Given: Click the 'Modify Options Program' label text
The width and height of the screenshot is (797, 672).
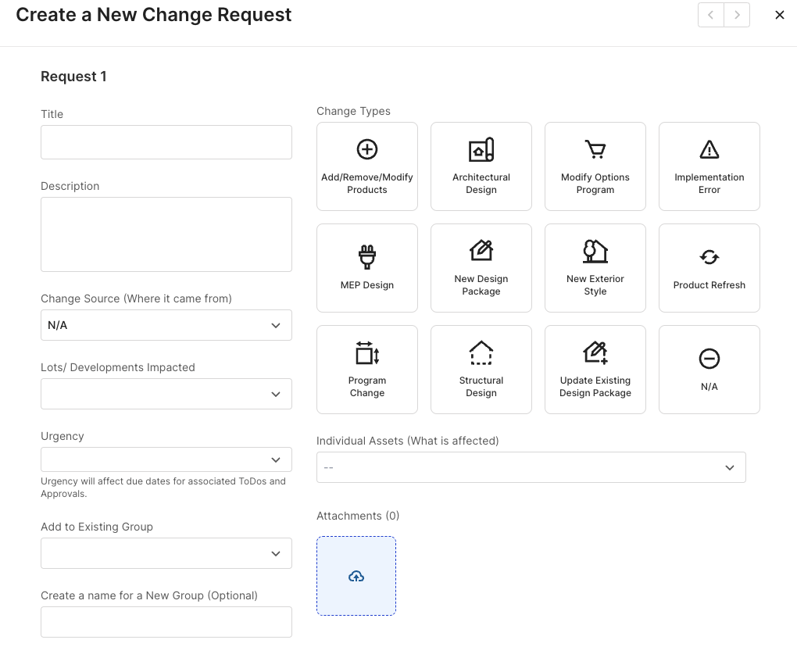Looking at the screenshot, I should coord(595,184).
